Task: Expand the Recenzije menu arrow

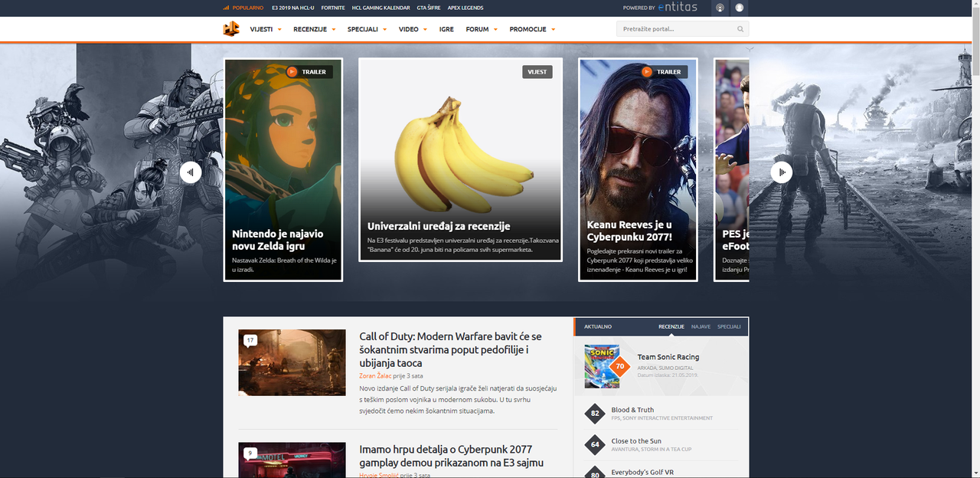Action: [x=334, y=30]
